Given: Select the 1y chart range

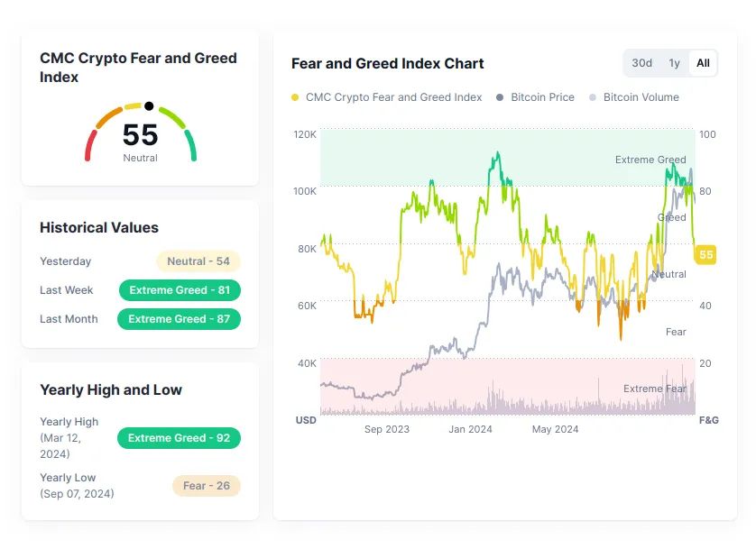Looking at the screenshot, I should 674,63.
